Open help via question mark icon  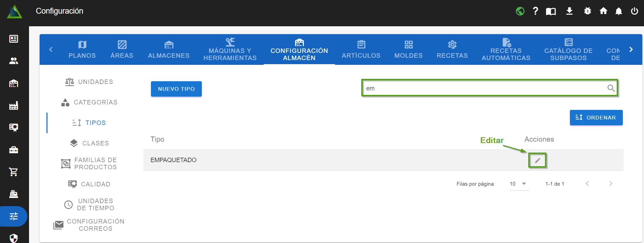pos(535,11)
